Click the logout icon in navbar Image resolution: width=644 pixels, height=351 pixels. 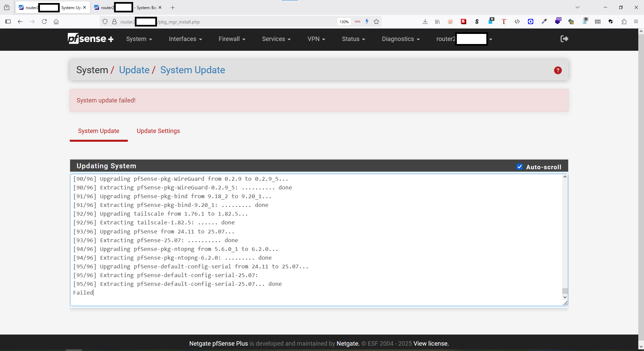click(564, 39)
